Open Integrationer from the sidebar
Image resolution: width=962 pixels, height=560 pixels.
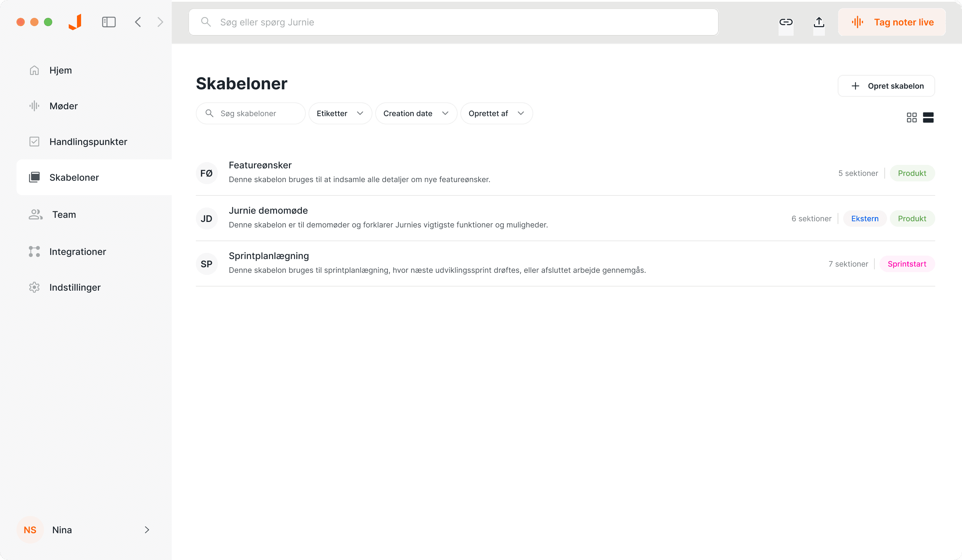78,251
